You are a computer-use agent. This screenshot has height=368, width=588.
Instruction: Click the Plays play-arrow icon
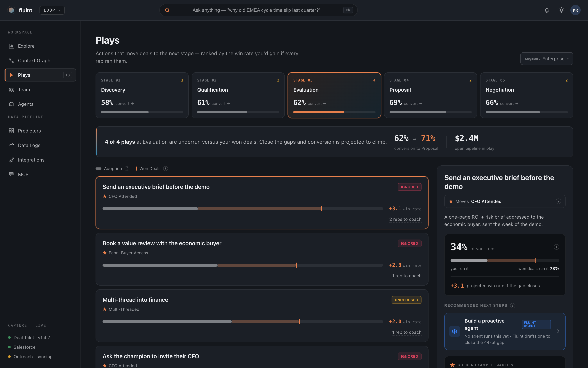click(11, 75)
